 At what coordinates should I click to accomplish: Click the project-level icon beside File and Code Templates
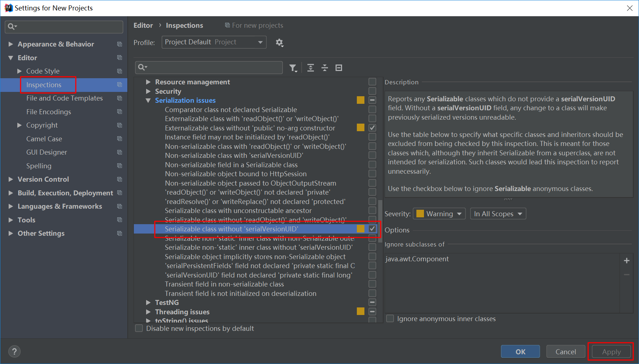(x=119, y=98)
